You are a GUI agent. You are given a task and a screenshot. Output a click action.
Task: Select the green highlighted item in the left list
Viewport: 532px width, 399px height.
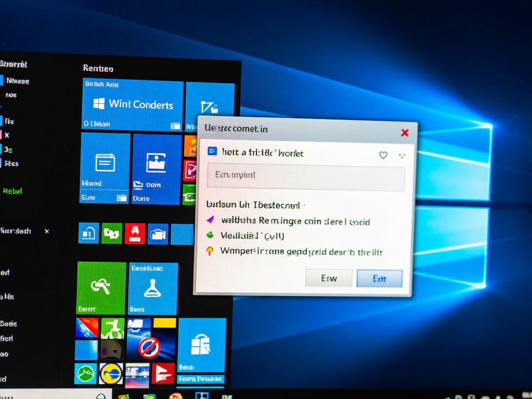[12, 191]
